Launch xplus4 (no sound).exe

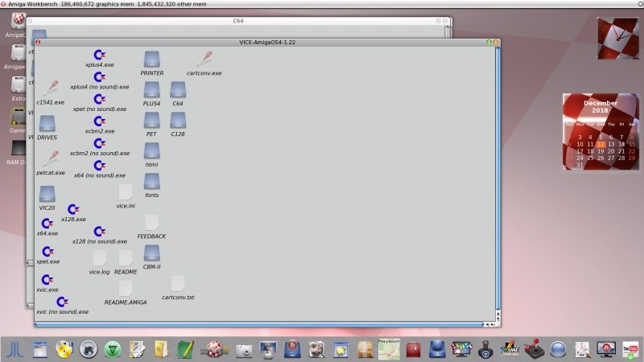click(x=99, y=77)
